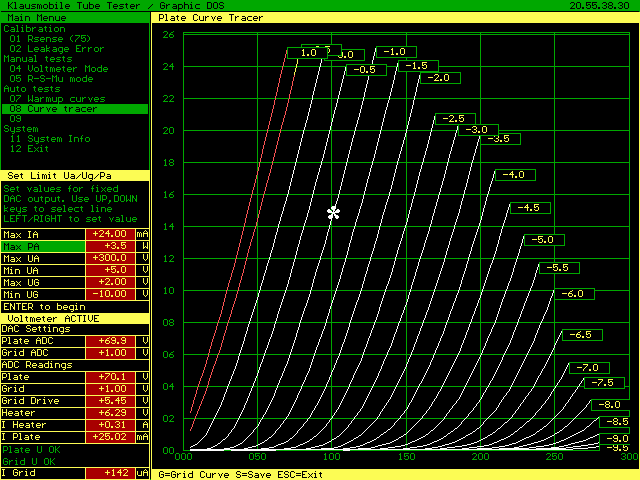Viewport: 640px width, 480px height.
Task: Click the -7.0 curve label
Action: coord(589,368)
